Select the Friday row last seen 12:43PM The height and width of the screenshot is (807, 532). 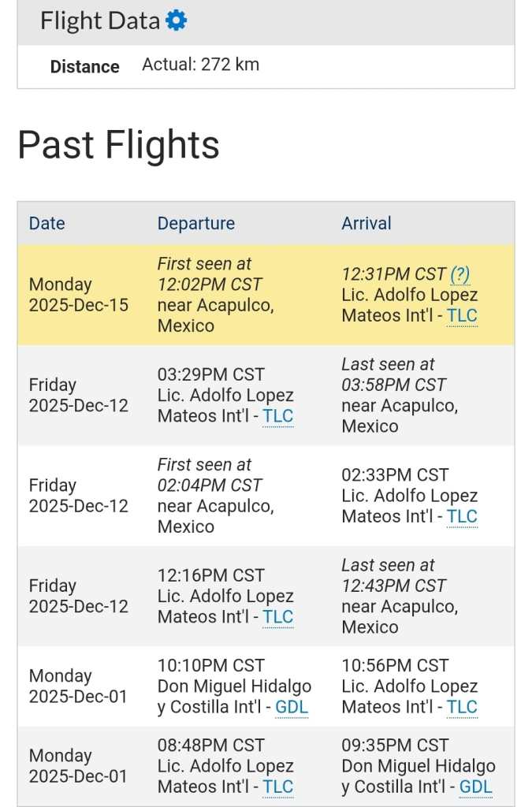[79, 597]
